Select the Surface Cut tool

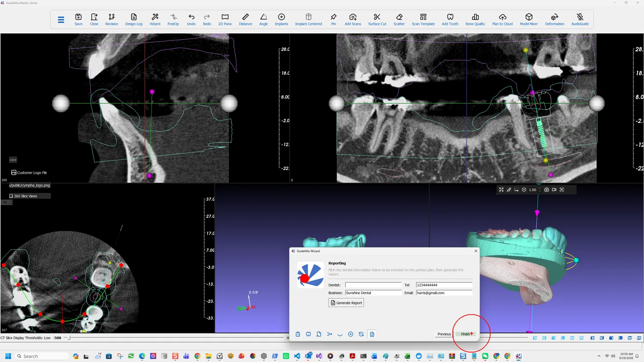coord(377,19)
